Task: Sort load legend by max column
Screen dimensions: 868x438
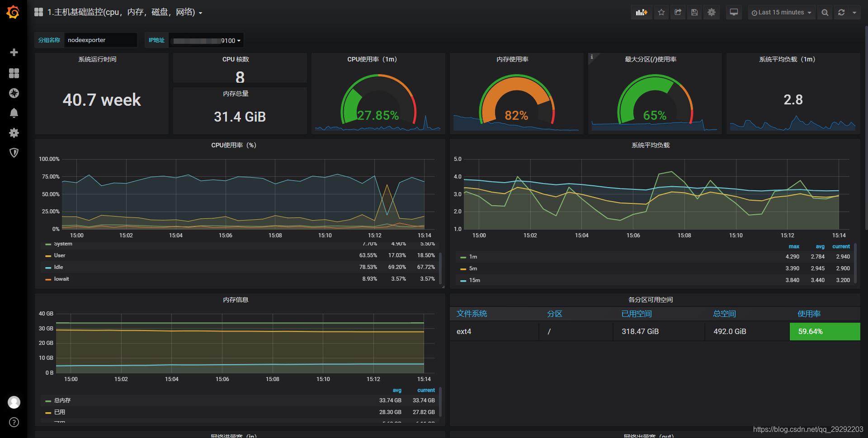Action: point(794,246)
